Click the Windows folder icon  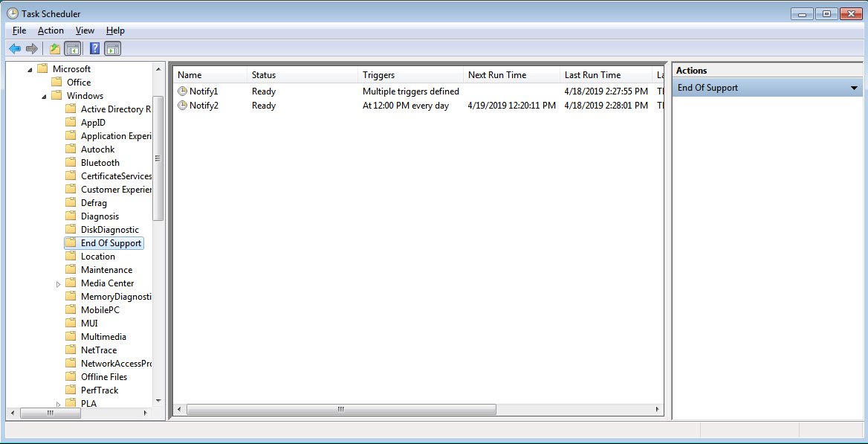(56, 95)
